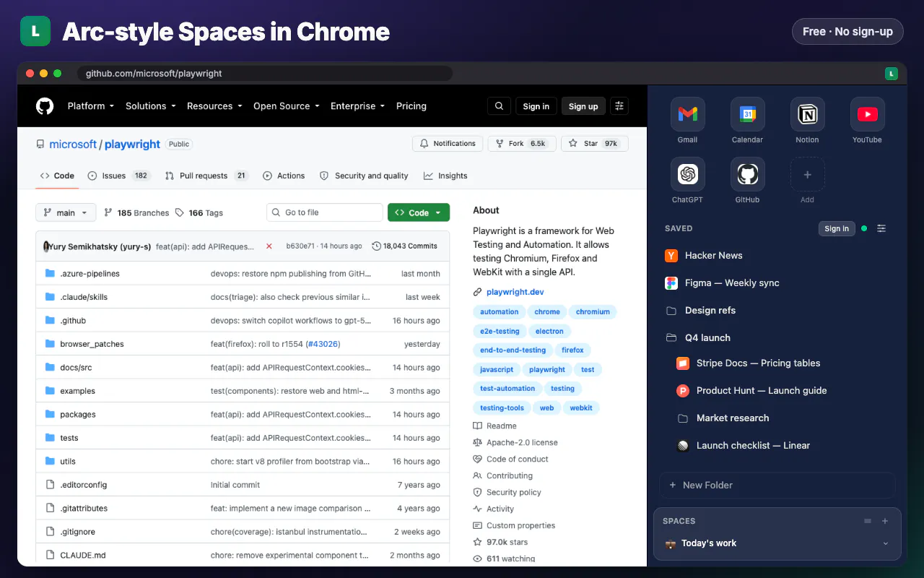The width and height of the screenshot is (924, 578).
Task: Open the Platform menu in GitHub header
Action: (91, 105)
